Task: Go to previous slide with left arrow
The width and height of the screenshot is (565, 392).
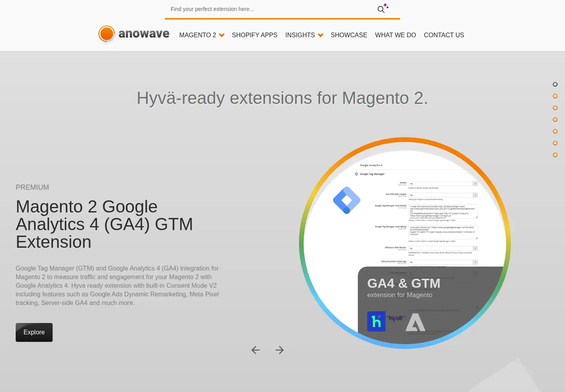Action: pyautogui.click(x=255, y=350)
